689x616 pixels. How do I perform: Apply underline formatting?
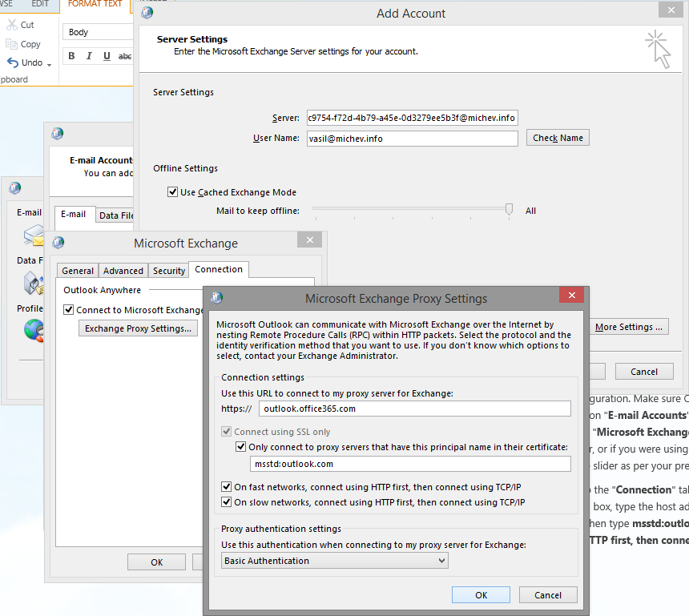[x=107, y=56]
